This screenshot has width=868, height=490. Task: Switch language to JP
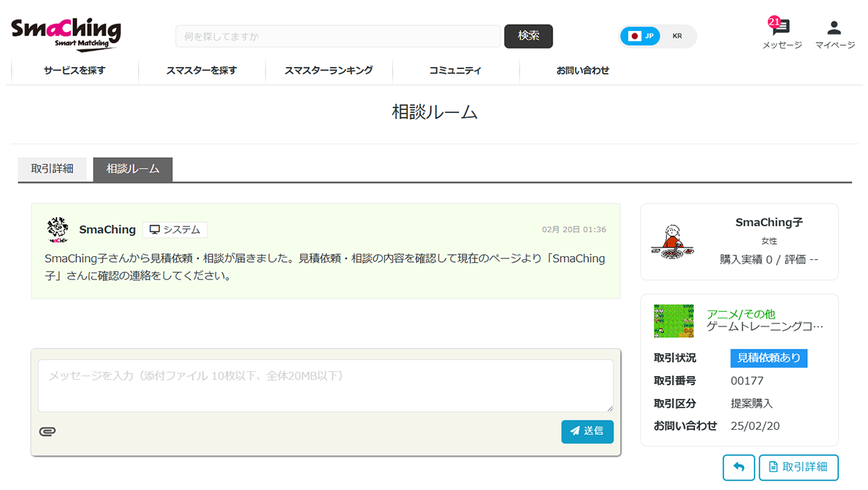tap(641, 36)
